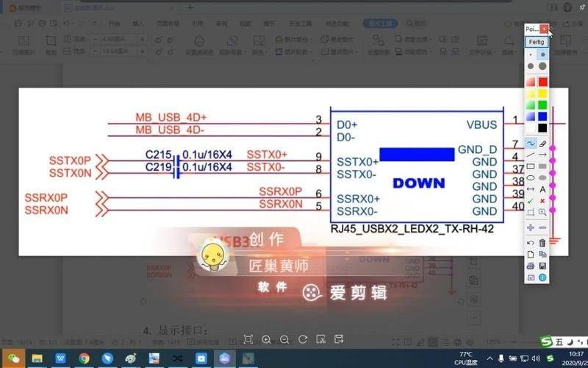Open Google Chrome from the taskbar
Screen dimensions: 588x368
pyautogui.click(x=84, y=358)
